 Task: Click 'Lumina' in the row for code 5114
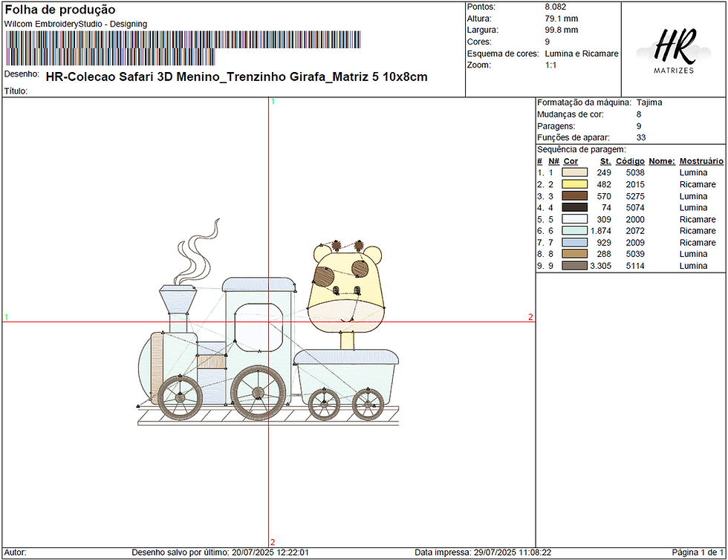click(x=693, y=266)
